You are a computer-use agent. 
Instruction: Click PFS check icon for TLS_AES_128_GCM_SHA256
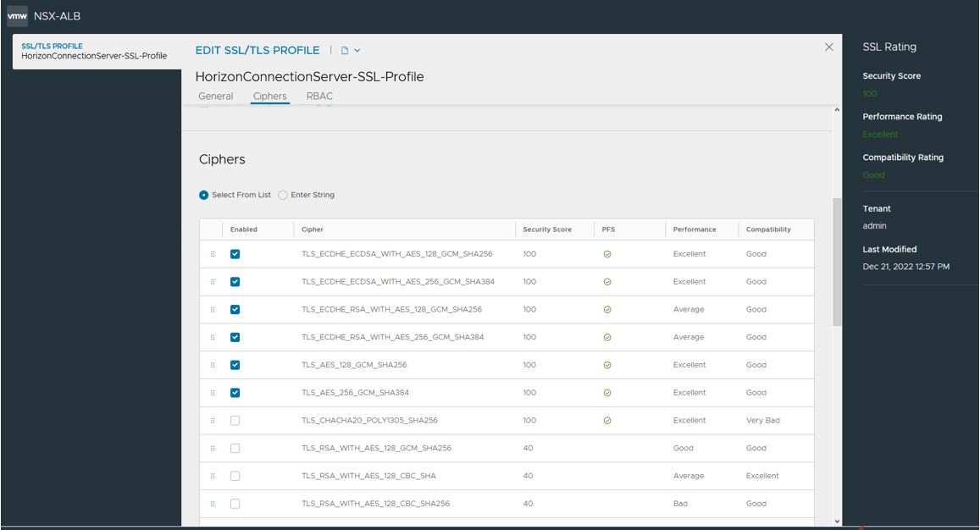606,365
